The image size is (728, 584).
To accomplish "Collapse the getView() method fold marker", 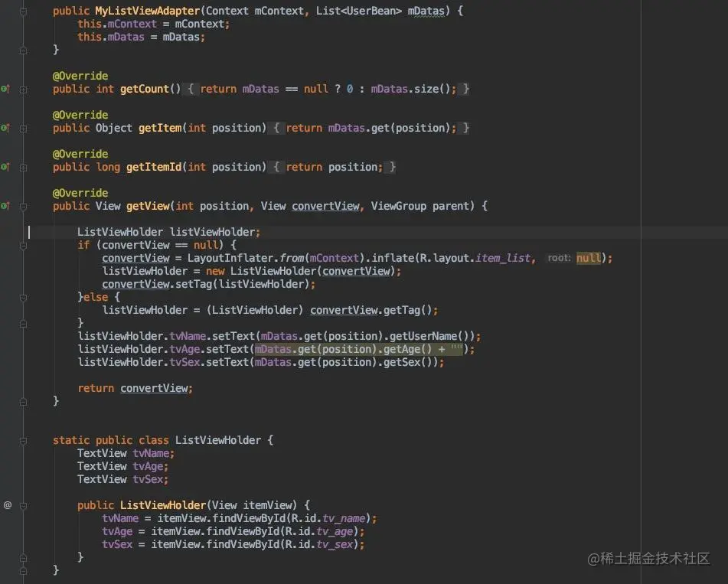I will (x=23, y=207).
